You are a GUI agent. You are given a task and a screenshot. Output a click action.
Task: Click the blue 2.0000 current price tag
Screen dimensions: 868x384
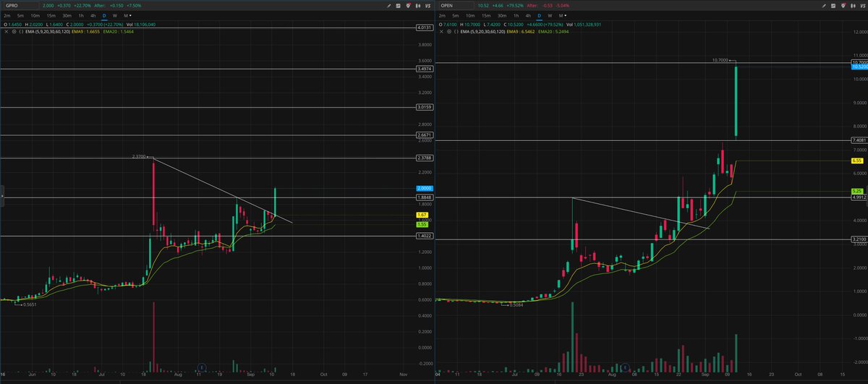click(424, 188)
